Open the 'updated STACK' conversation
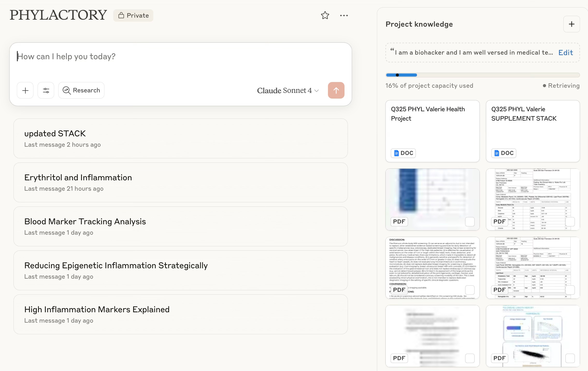Image resolution: width=588 pixels, height=371 pixels. click(x=181, y=138)
